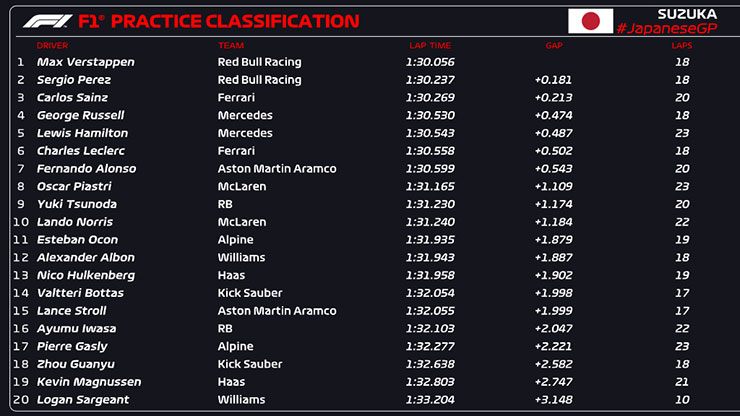Open Fernando Alonso's driver entry

point(86,169)
